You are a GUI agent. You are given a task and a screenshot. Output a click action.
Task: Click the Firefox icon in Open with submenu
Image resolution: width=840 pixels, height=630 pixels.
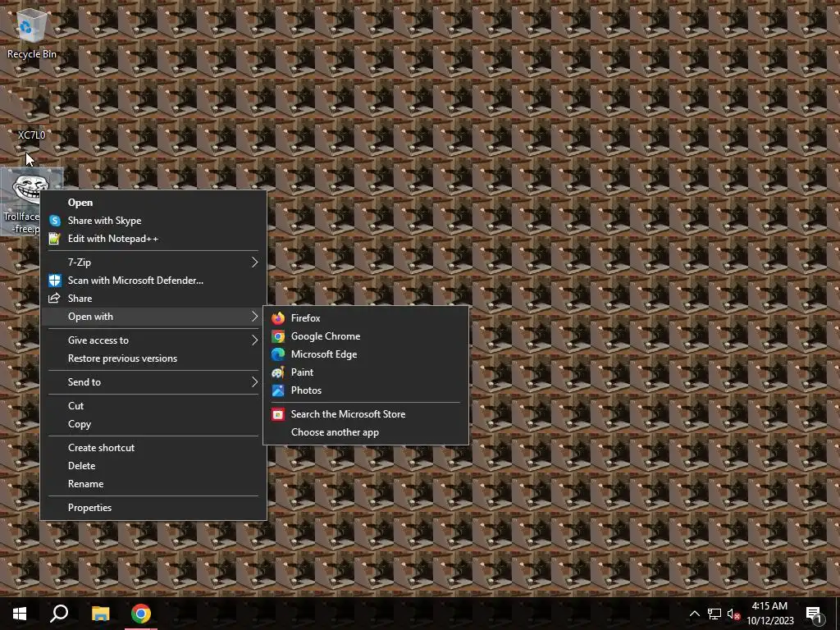pos(278,318)
